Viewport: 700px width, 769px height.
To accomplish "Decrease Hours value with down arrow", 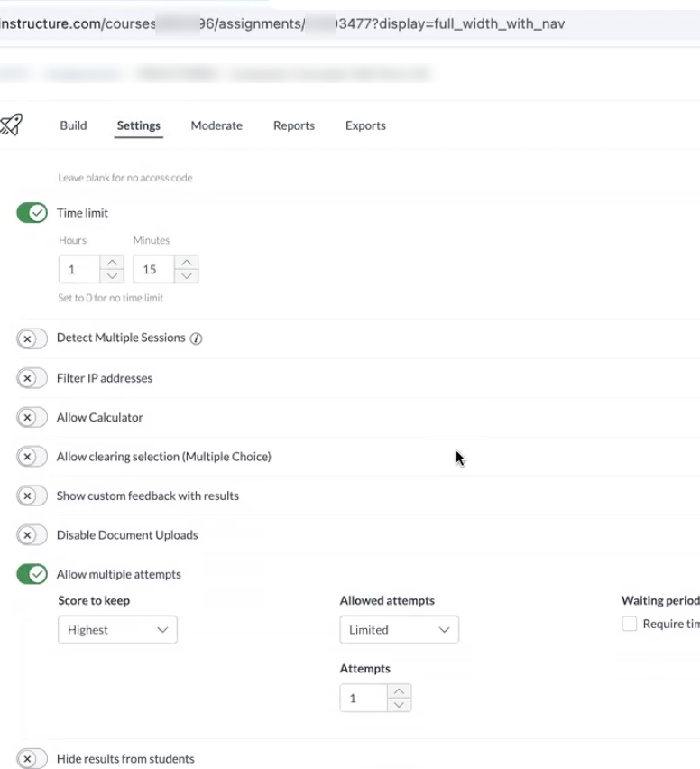I will 112,276.
